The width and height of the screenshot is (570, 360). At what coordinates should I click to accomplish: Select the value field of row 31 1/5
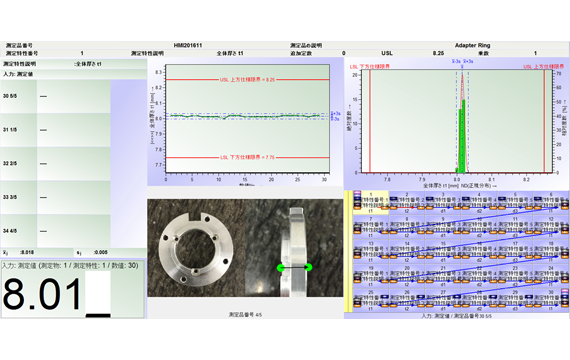(x=73, y=130)
